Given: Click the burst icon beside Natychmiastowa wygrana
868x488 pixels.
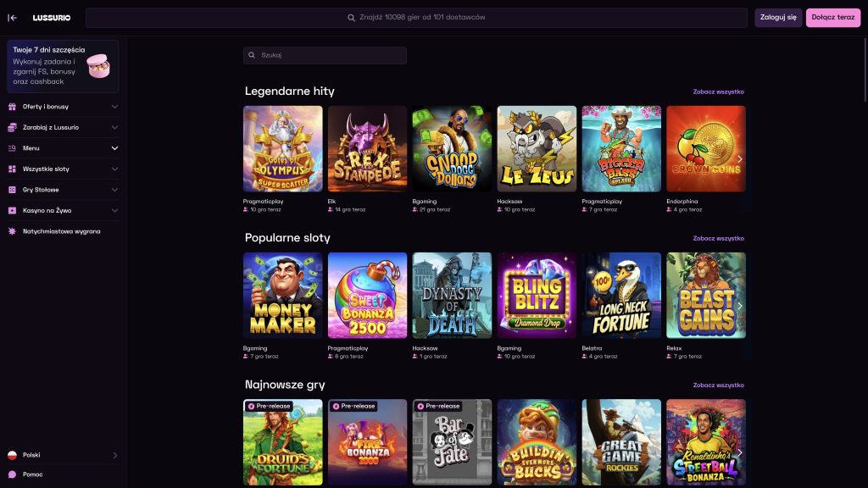Looking at the screenshot, I should coord(12,231).
